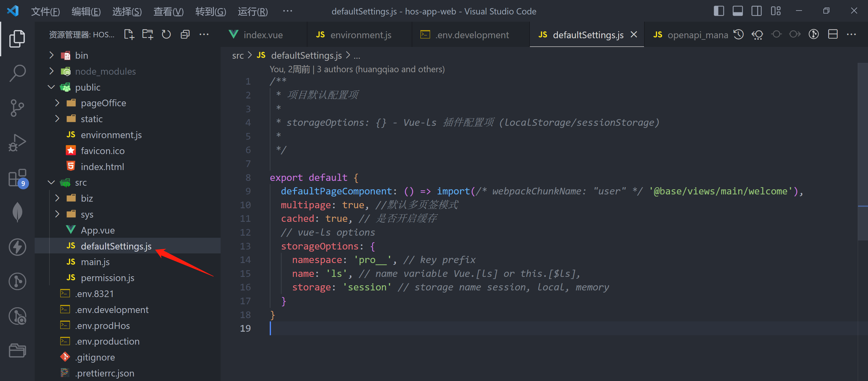Toggle the secondary side bar layout button
Viewport: 868px width, 381px height.
click(756, 11)
